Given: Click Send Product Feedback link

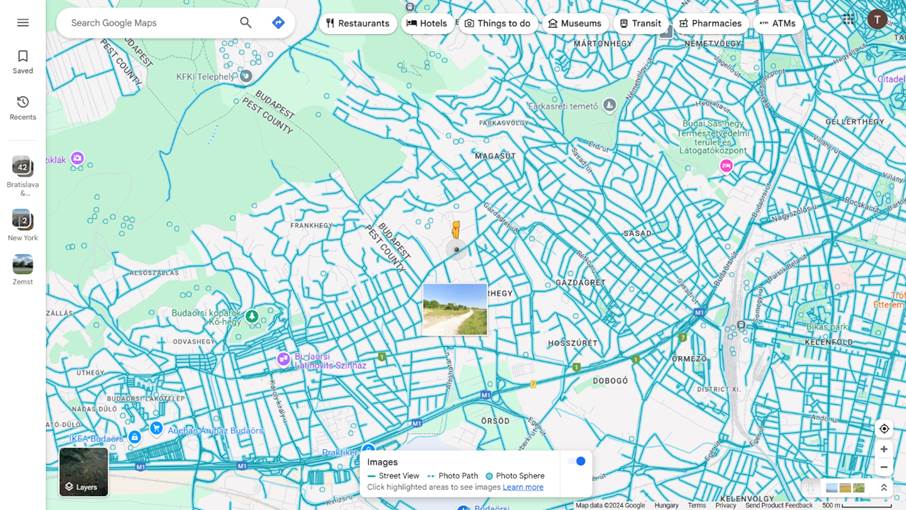Looking at the screenshot, I should (x=779, y=505).
